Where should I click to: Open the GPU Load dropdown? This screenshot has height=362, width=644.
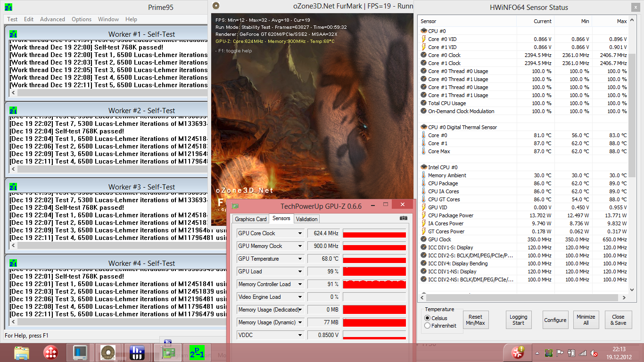pyautogui.click(x=300, y=271)
